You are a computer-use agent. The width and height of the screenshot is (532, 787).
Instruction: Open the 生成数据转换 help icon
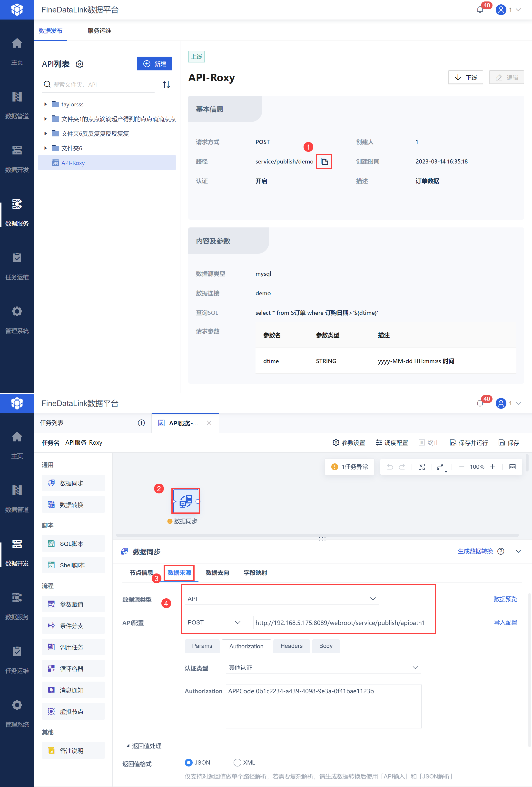[x=501, y=551]
